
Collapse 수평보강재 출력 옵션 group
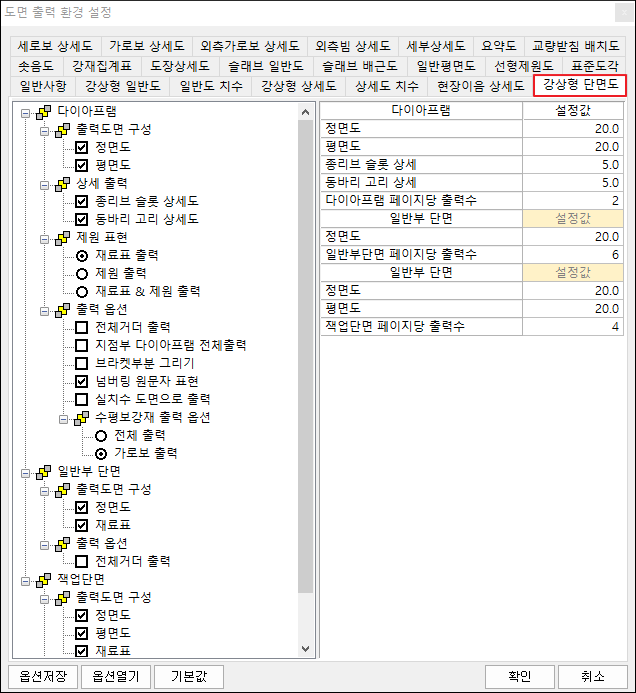pyautogui.click(x=64, y=419)
